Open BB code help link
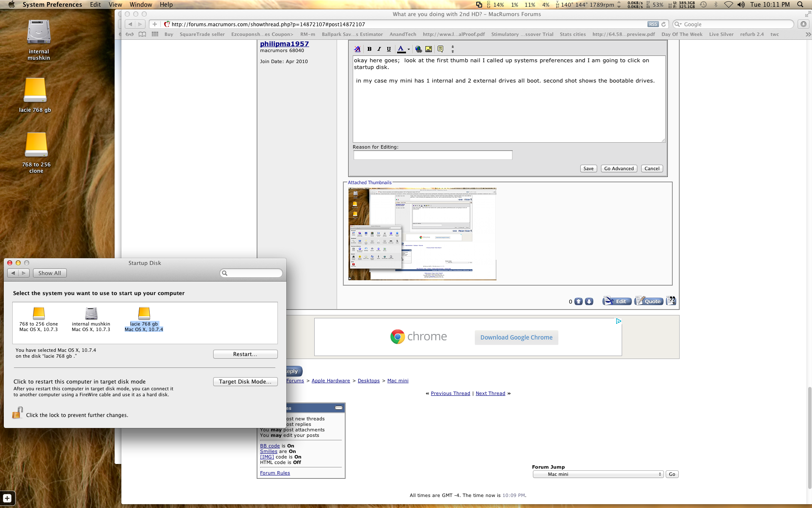 270,446
